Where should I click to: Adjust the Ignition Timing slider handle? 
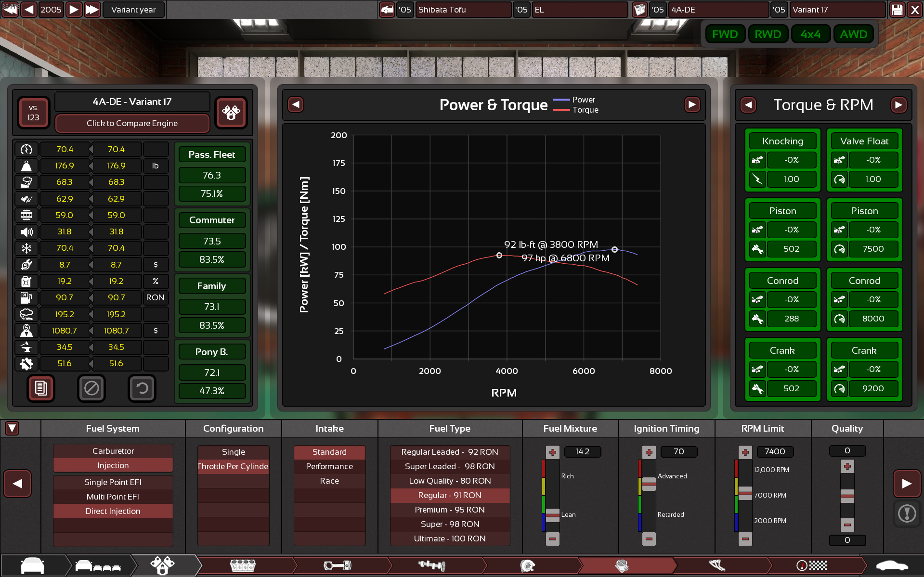[x=649, y=484]
